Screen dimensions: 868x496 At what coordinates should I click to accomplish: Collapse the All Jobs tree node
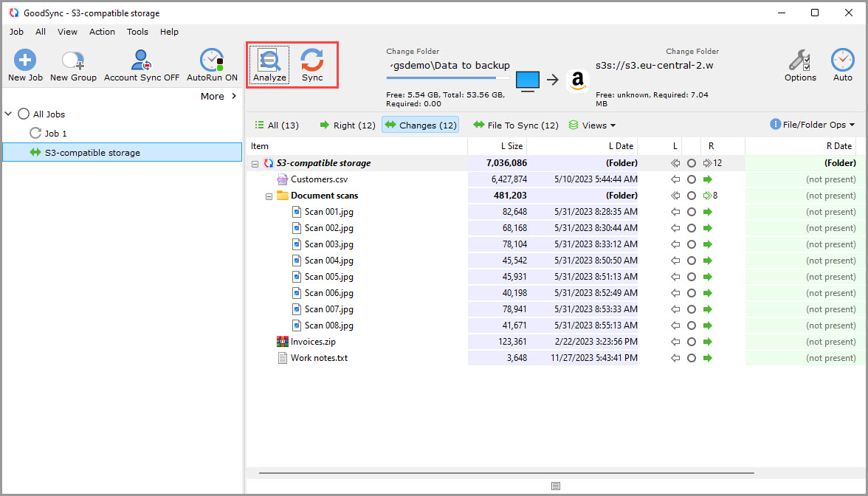pyautogui.click(x=8, y=114)
